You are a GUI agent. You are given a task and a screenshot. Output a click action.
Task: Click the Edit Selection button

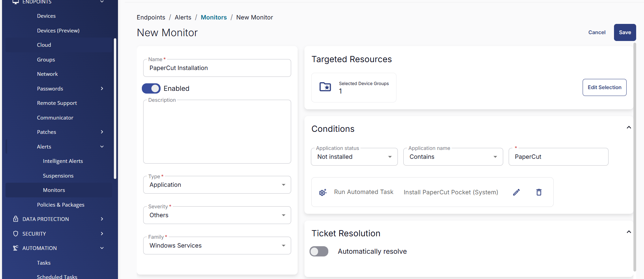(604, 87)
